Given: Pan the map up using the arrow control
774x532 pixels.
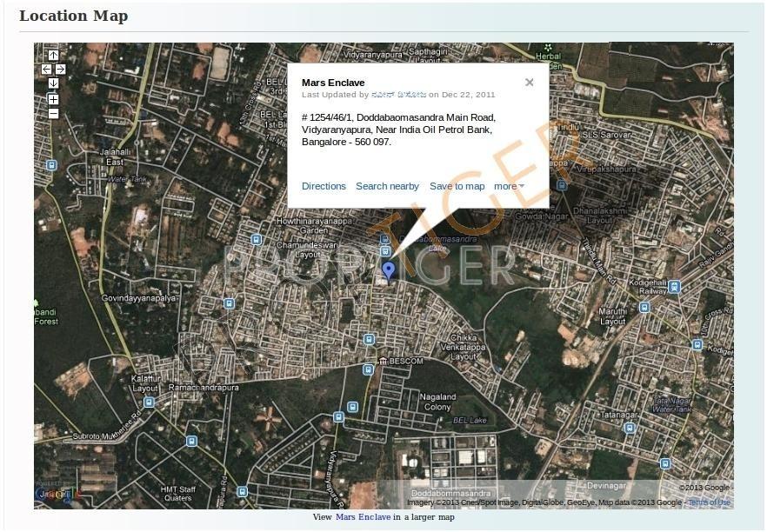Looking at the screenshot, I should 52,55.
